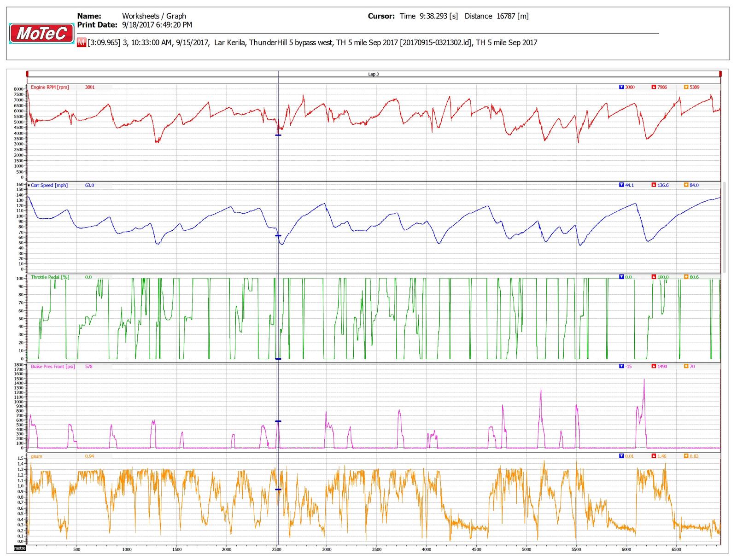Click the Brake Pres Front average icon

click(686, 367)
